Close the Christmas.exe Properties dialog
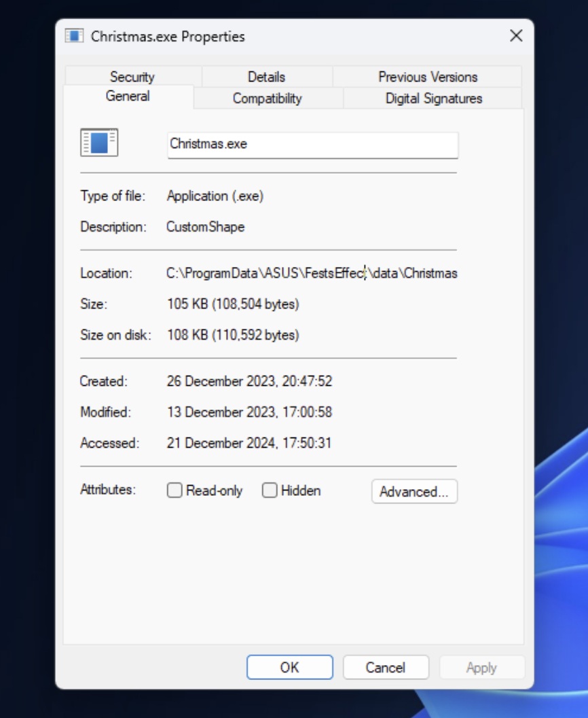This screenshot has height=718, width=588. point(516,36)
